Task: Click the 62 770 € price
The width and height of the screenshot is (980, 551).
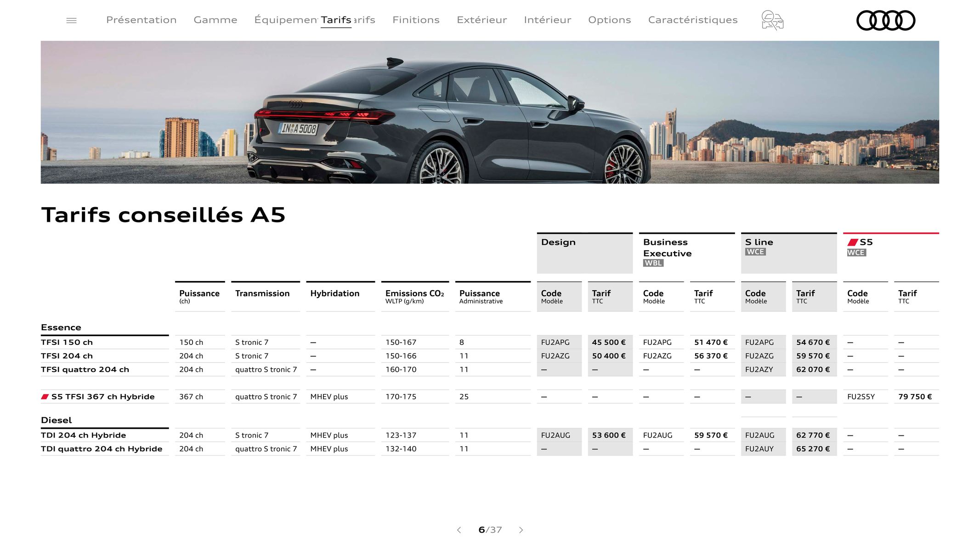Action: pos(813,435)
